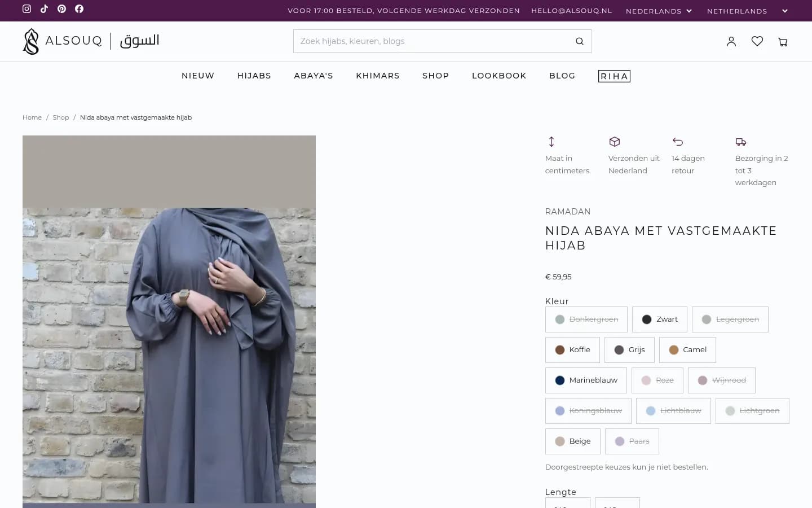Open the Instagram social link
The width and height of the screenshot is (812, 508).
[27, 9]
